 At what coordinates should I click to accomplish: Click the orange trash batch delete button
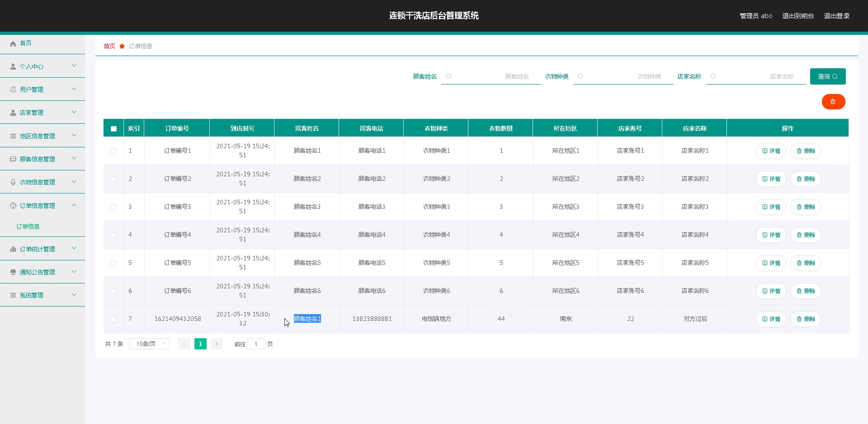pyautogui.click(x=833, y=102)
